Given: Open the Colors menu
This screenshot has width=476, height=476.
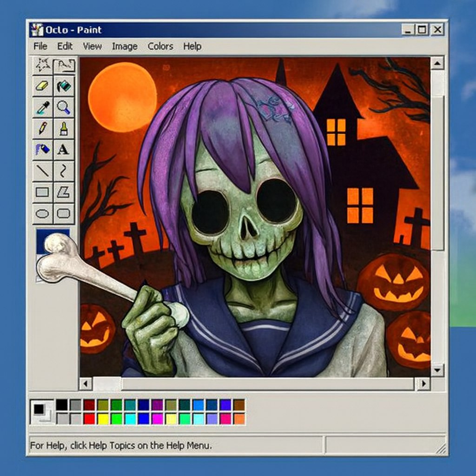Looking at the screenshot, I should [160, 46].
